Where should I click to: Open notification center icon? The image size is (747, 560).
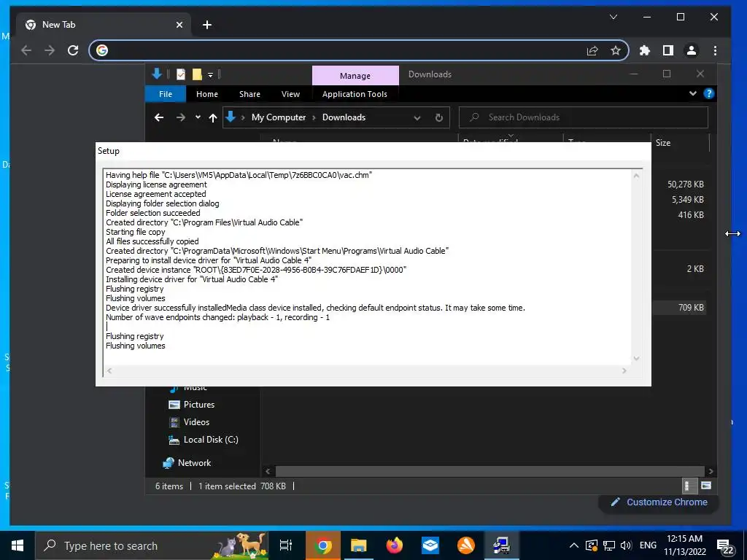point(724,547)
